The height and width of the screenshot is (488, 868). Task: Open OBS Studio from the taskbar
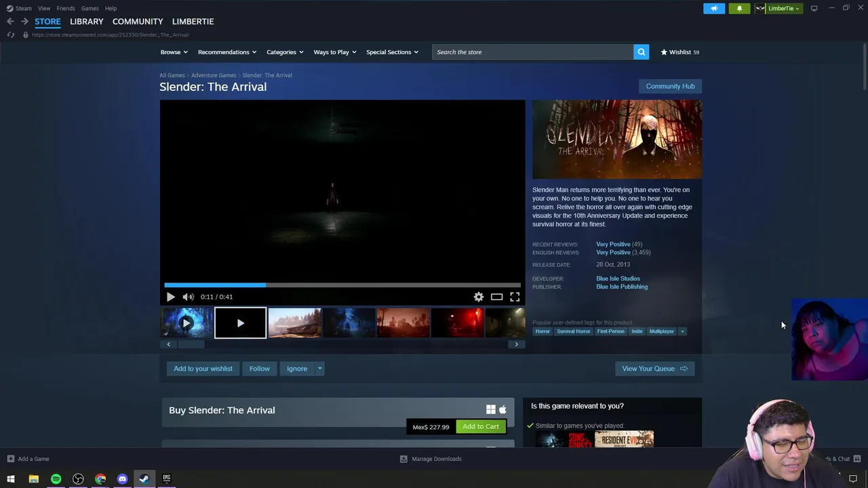coord(78,479)
